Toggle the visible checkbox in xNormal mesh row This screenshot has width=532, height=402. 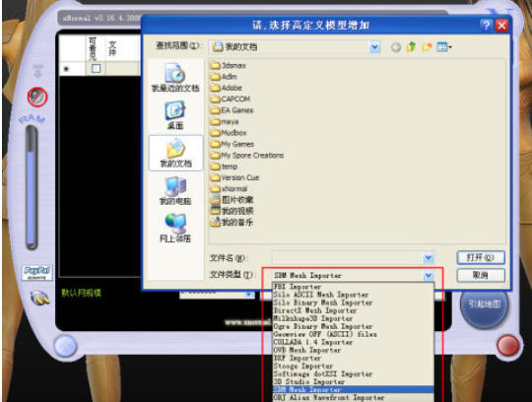[x=96, y=69]
